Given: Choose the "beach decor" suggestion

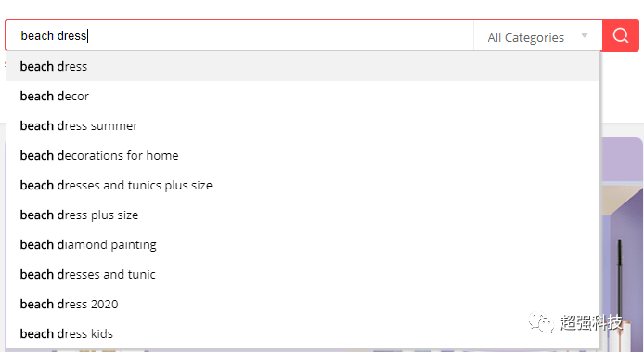Looking at the screenshot, I should point(303,96).
